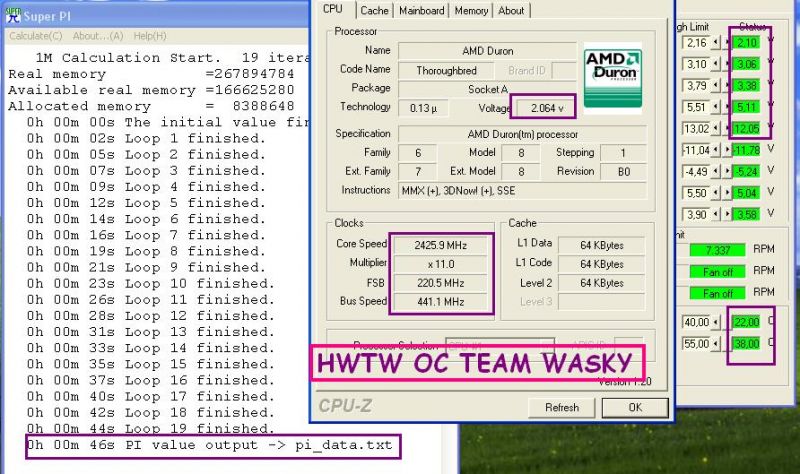The height and width of the screenshot is (474, 800).
Task: Click the AMD Duron logo in CPU-Z
Action: coord(612,76)
